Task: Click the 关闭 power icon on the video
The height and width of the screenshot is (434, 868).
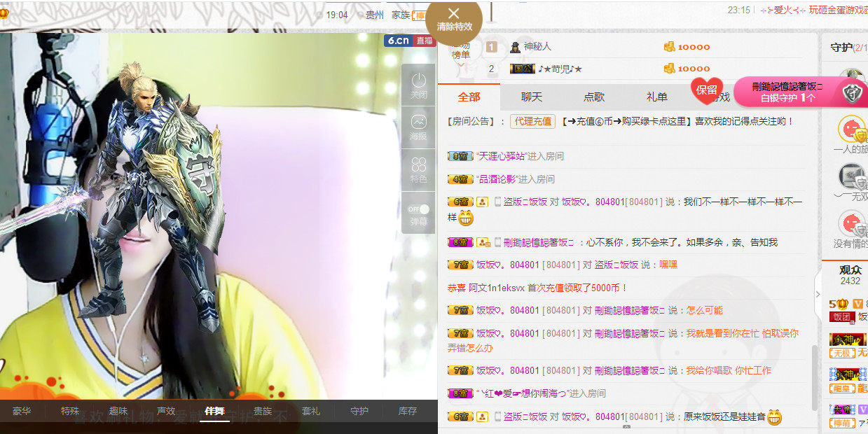Action: point(419,85)
